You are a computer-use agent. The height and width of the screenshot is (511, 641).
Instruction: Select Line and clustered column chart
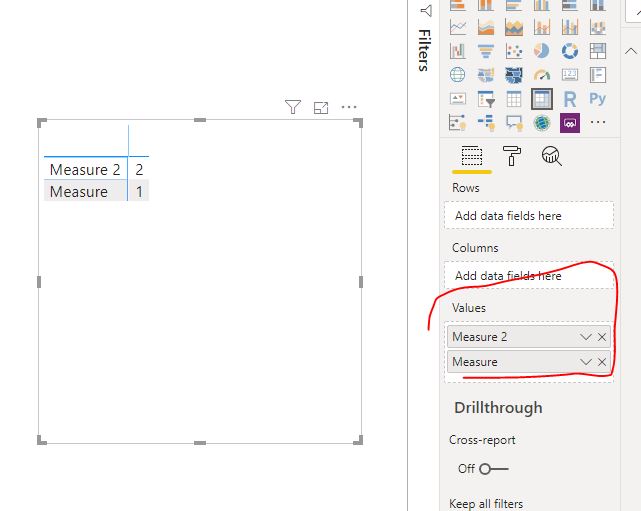(570, 27)
